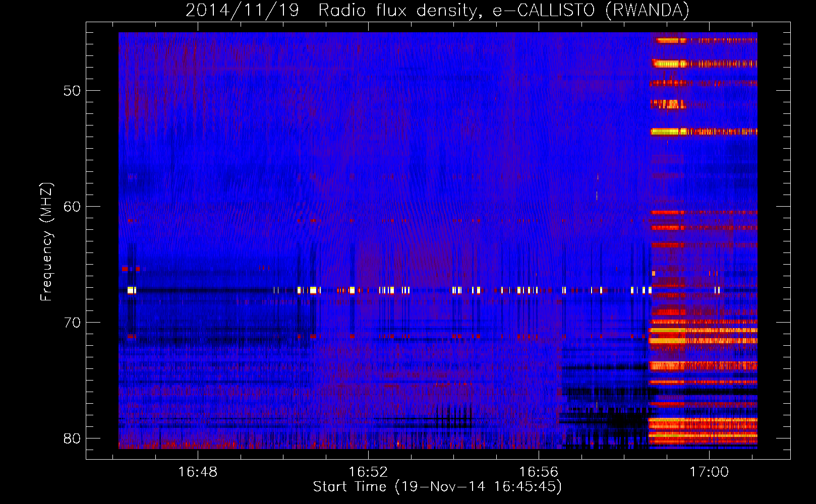
Task: Click the 'Start Time (19-Nov-14 16:45:45)' x-axis label
Action: point(437,487)
